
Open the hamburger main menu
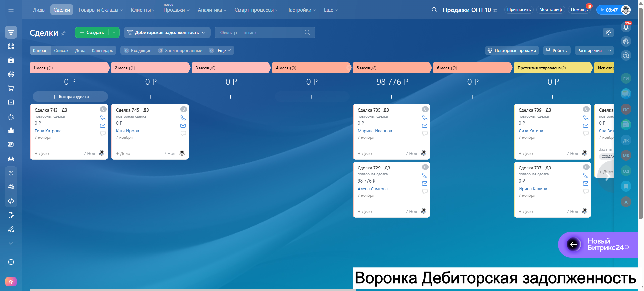pyautogui.click(x=11, y=10)
